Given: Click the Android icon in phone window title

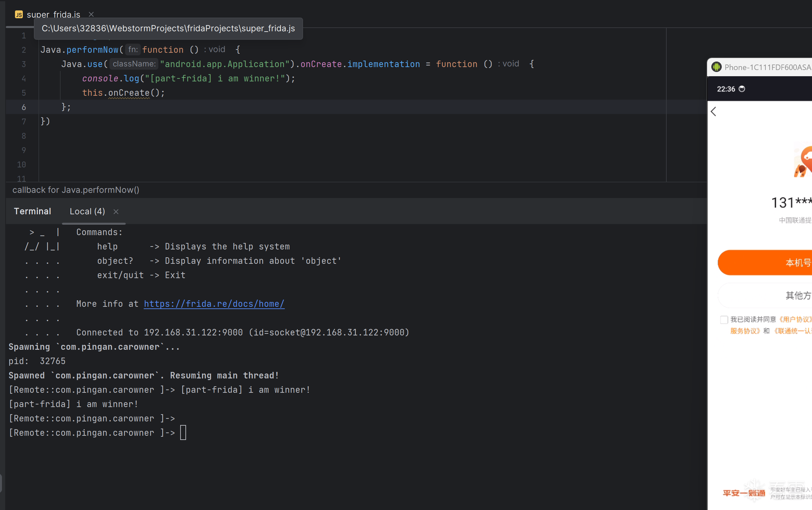Looking at the screenshot, I should (716, 67).
